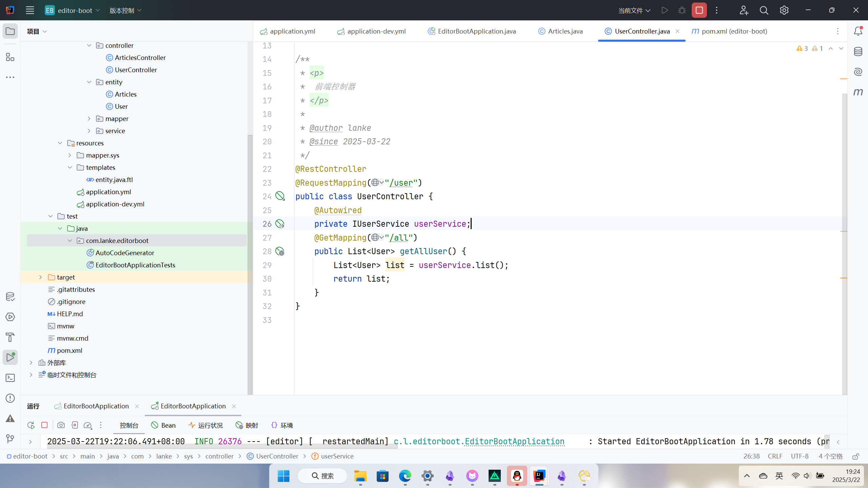Viewport: 868px width, 488px height.
Task: Click the Run play icon in toolbar
Action: pos(665,10)
